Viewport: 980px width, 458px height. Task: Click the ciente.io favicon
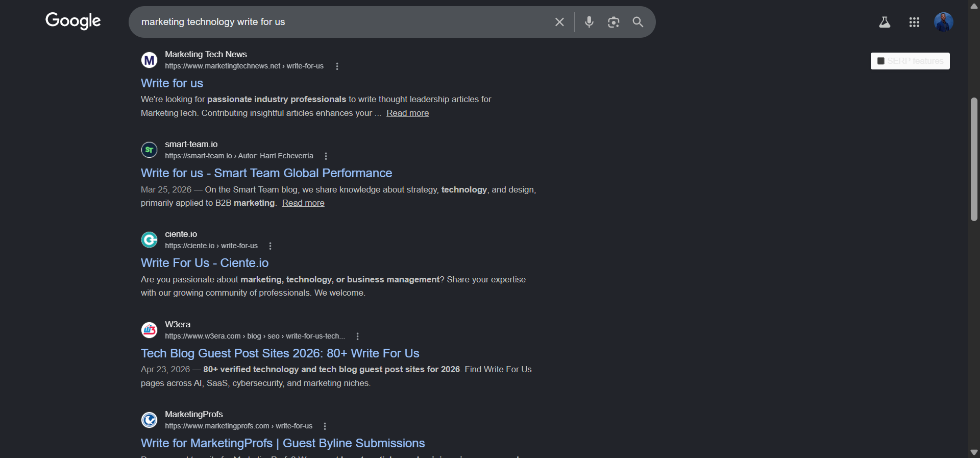tap(149, 239)
